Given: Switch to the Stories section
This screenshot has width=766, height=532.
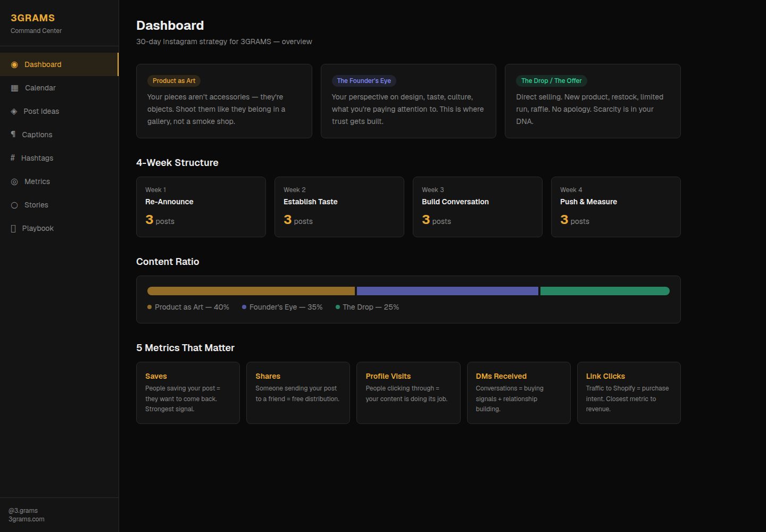Looking at the screenshot, I should click(59, 205).
